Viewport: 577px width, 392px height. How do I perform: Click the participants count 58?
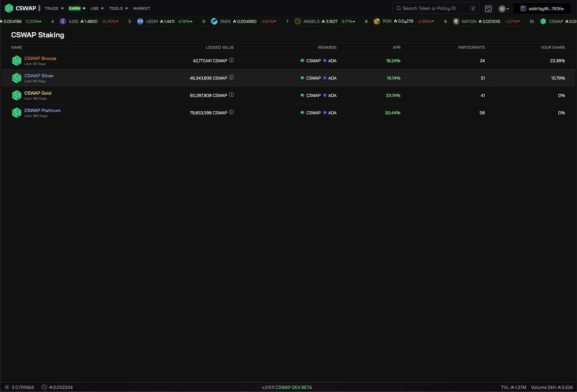click(482, 113)
